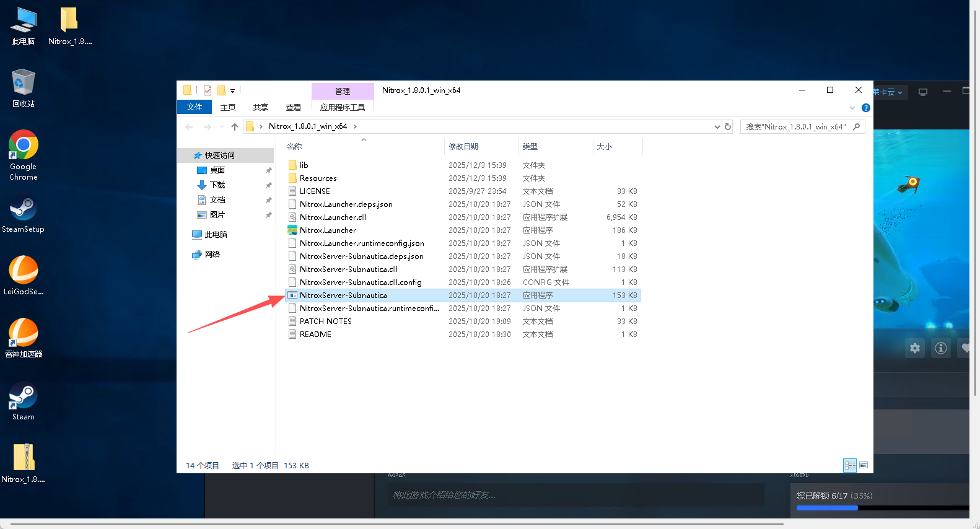
Task: Select the Nitrox.Launcher application file
Action: 328,230
